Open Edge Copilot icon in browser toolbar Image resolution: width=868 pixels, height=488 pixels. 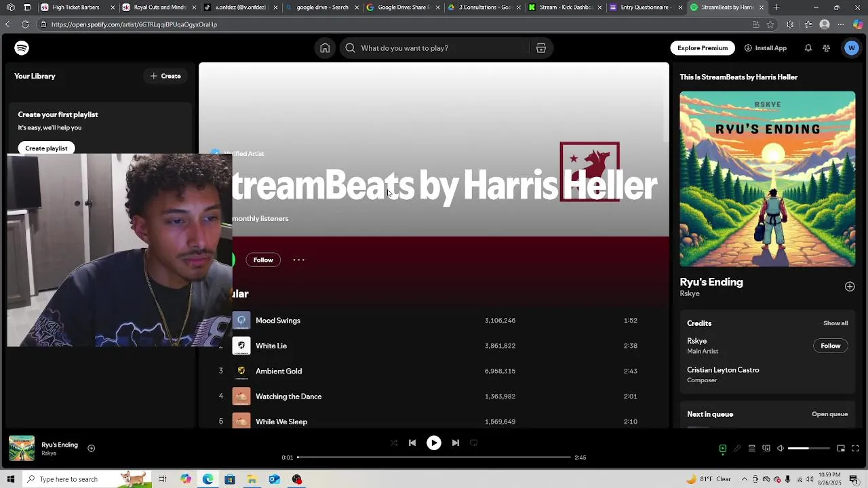click(x=858, y=24)
